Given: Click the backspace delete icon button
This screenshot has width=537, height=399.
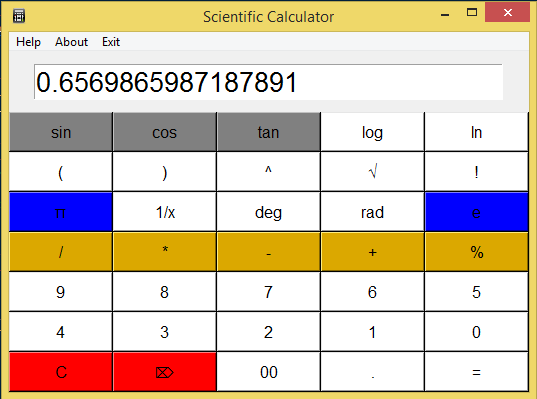Looking at the screenshot, I should tap(164, 372).
